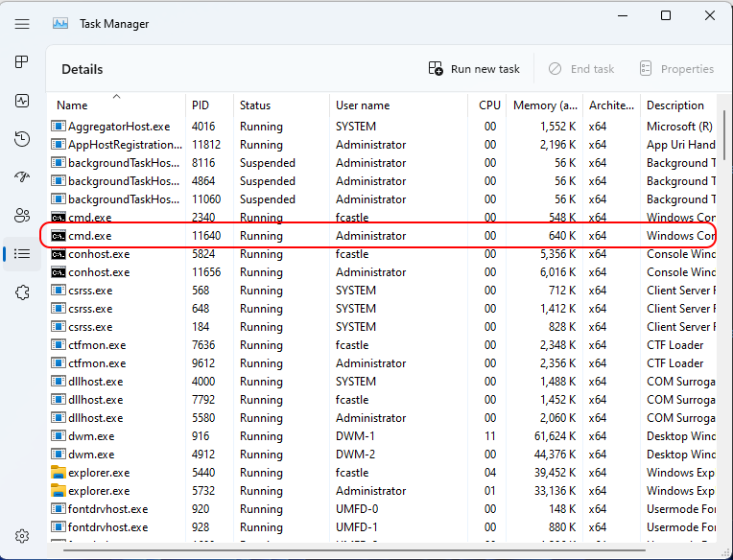Click the 39,452 K memory value
This screenshot has height=560, width=733.
pos(555,473)
